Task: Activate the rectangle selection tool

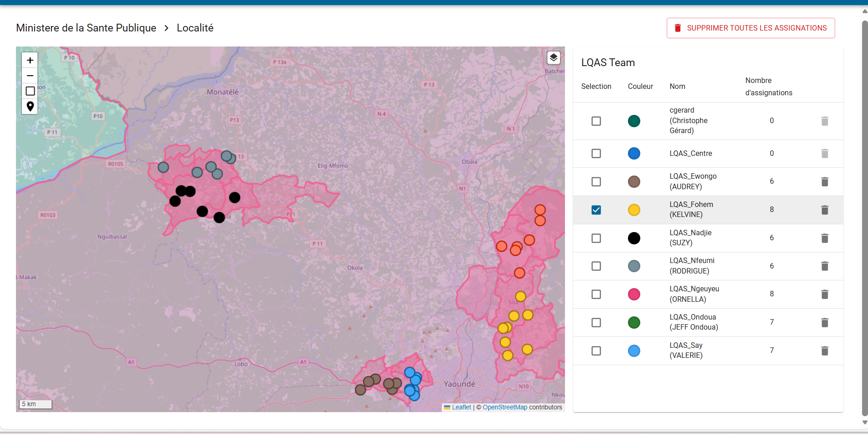Action: point(30,91)
